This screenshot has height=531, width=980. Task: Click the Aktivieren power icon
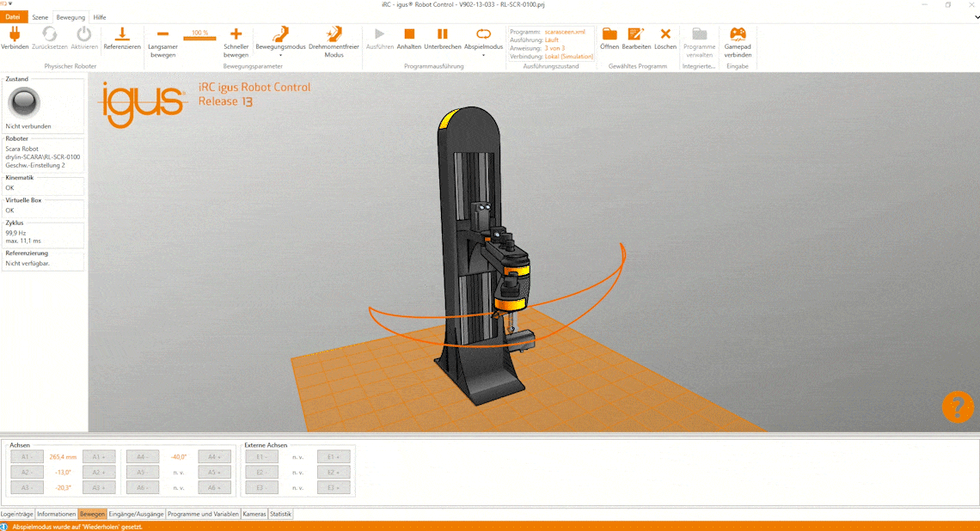[x=83, y=34]
